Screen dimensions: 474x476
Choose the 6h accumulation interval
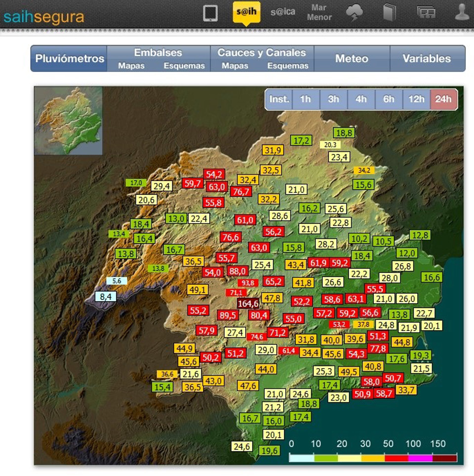click(389, 99)
